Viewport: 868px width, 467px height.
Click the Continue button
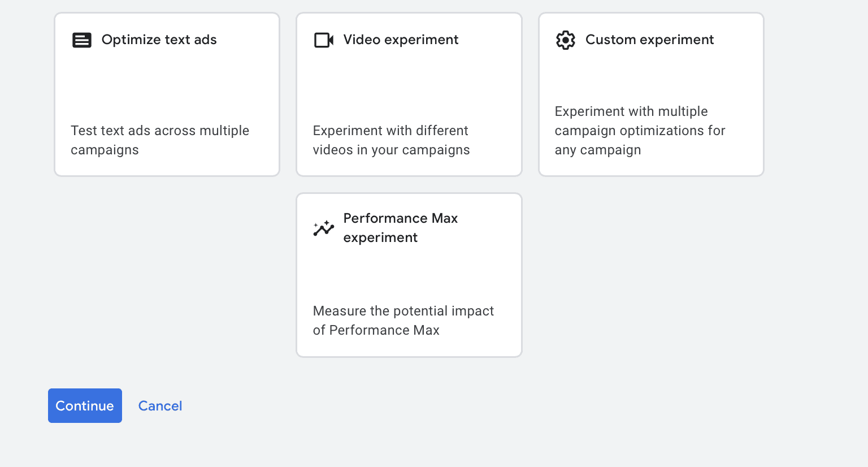pos(85,406)
